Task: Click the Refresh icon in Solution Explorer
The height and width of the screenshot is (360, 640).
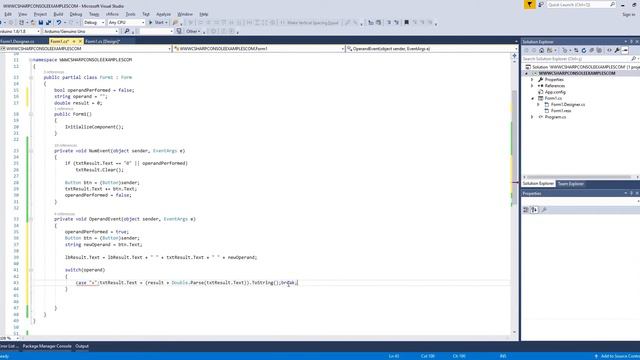Action: (584, 51)
